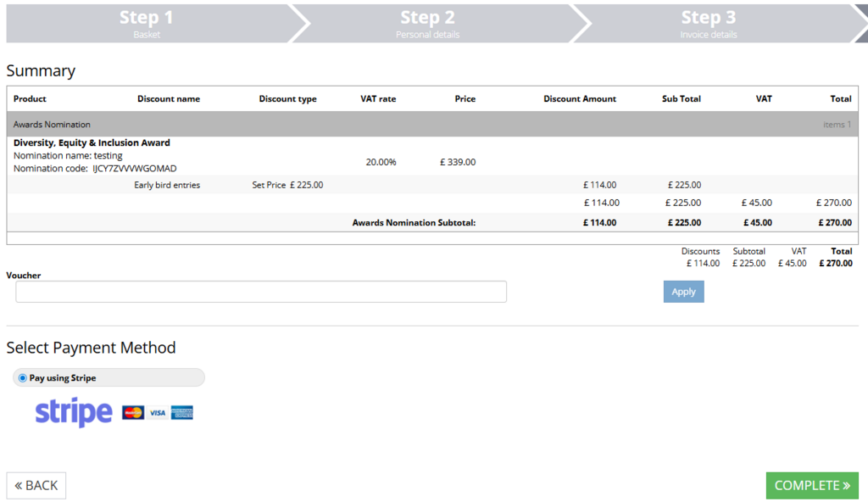
Task: Click the Awards Nomination group header row
Action: [432, 125]
